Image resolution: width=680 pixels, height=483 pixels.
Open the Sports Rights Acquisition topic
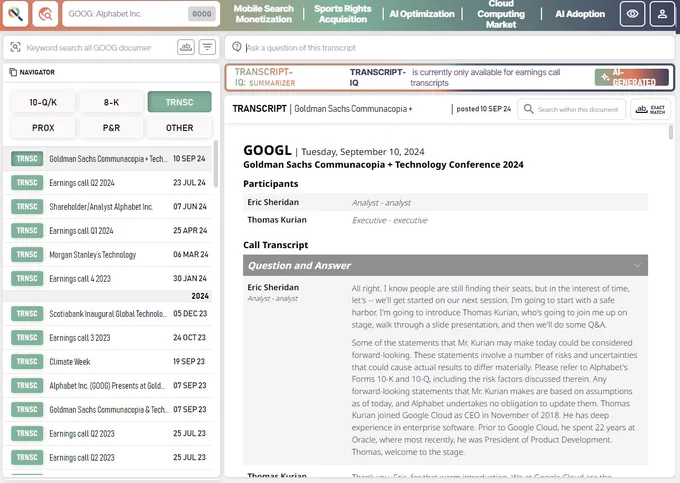click(x=343, y=14)
